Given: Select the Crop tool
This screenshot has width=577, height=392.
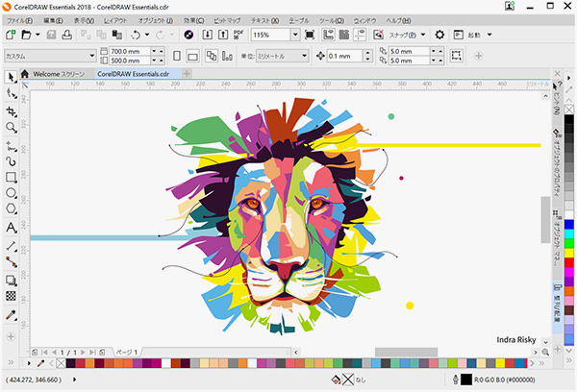Looking at the screenshot, I should click(11, 110).
